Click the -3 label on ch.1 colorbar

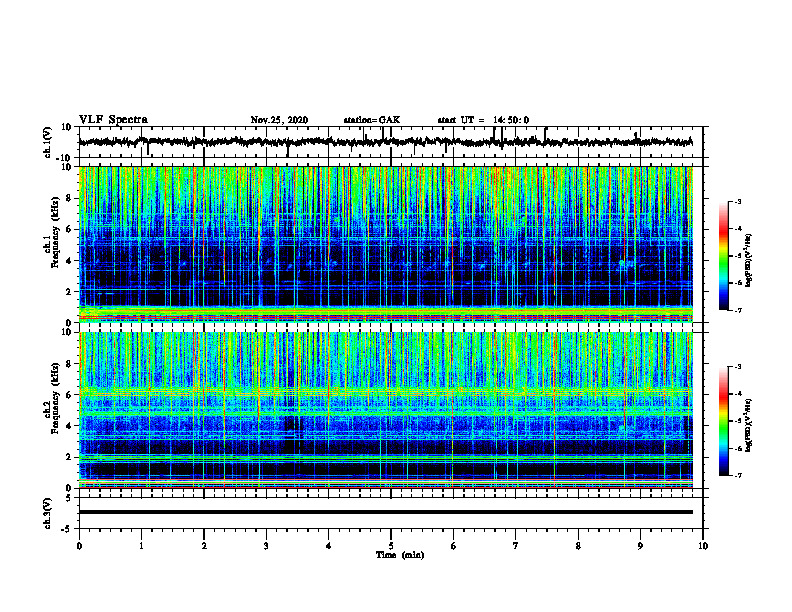(737, 201)
